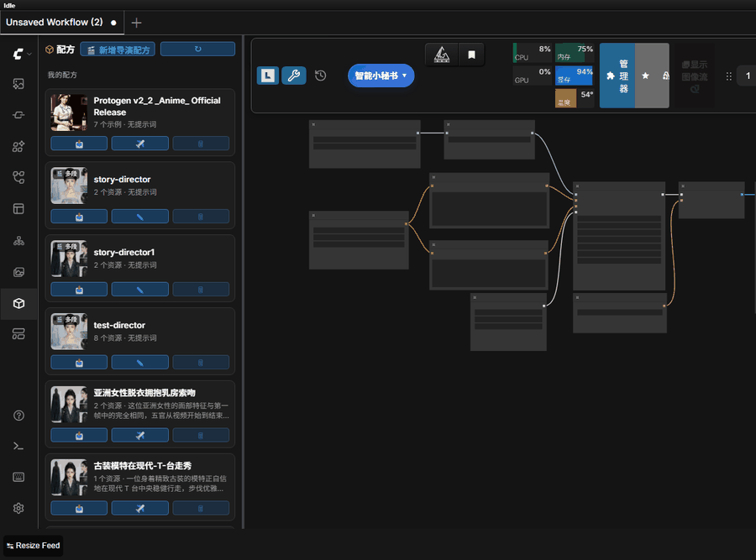Click the 显存 94% VRAM usage bar

coord(575,76)
